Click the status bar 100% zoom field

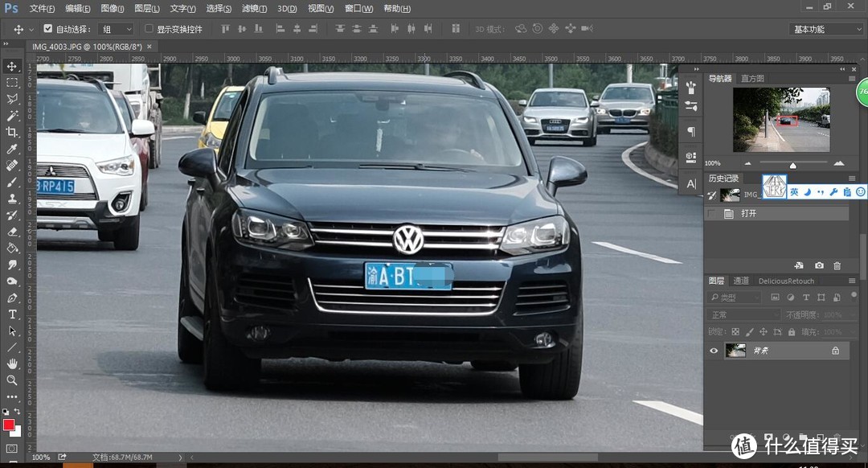41,458
